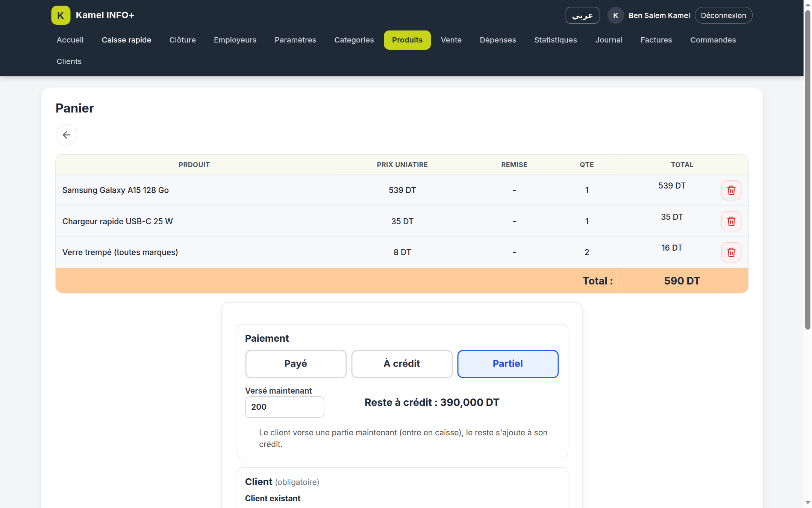Choose the À crédit payment mode
The height and width of the screenshot is (508, 812).
point(402,364)
